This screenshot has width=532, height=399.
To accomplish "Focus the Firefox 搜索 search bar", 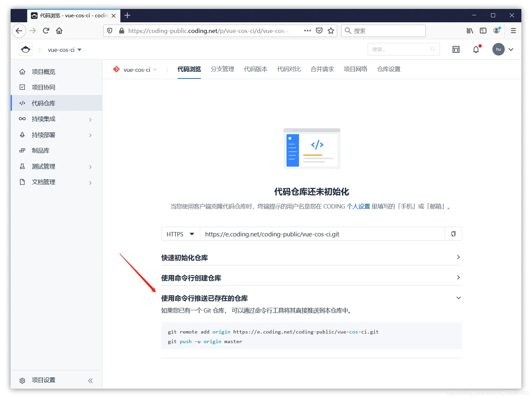I will 383,31.
